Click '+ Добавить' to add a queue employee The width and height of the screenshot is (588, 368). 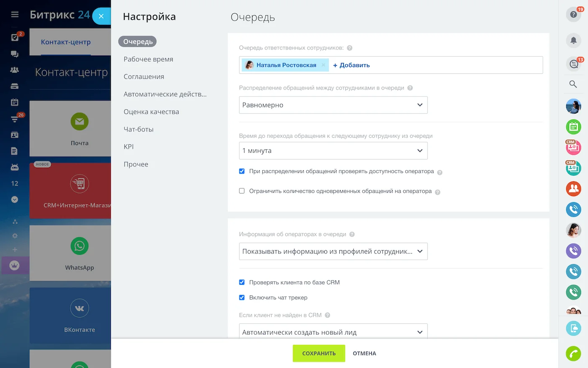350,65
